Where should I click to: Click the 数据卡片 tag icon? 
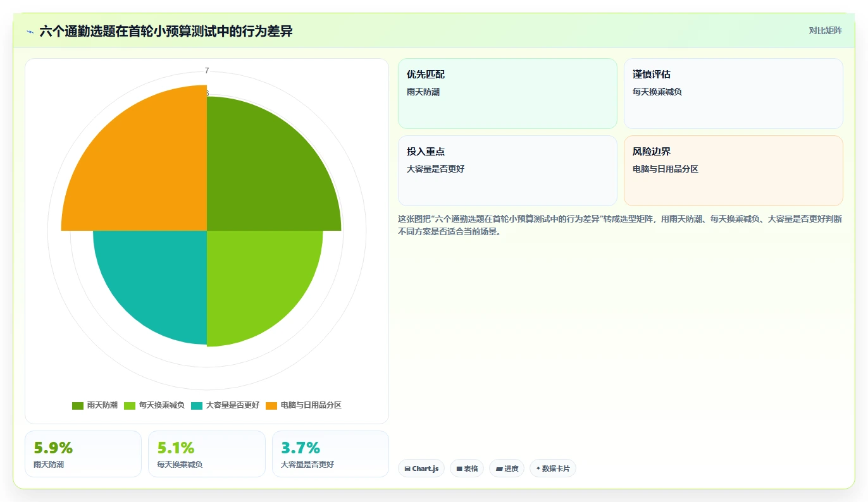coord(538,469)
